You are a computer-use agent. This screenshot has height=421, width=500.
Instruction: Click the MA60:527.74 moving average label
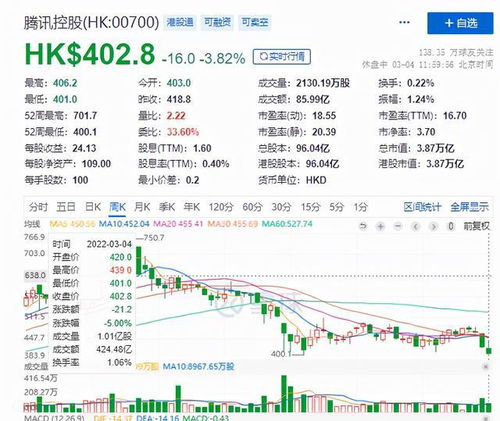tap(287, 224)
